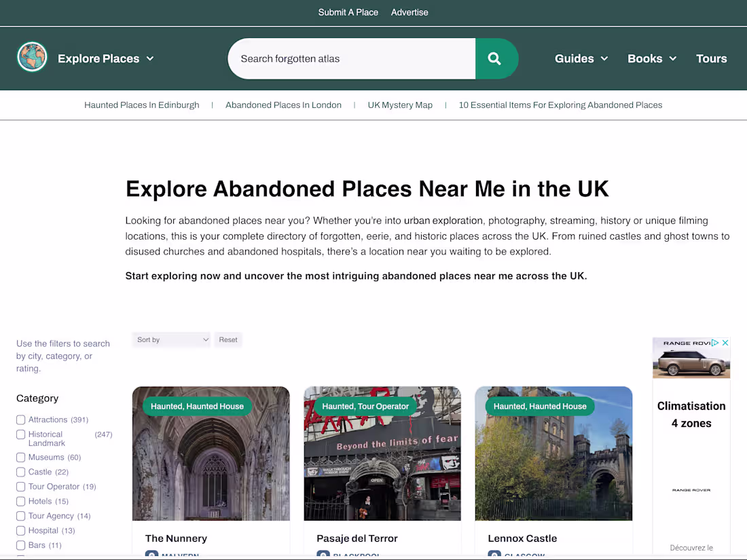This screenshot has height=560, width=747.
Task: Open the Abandoned Places In London link
Action: point(283,105)
